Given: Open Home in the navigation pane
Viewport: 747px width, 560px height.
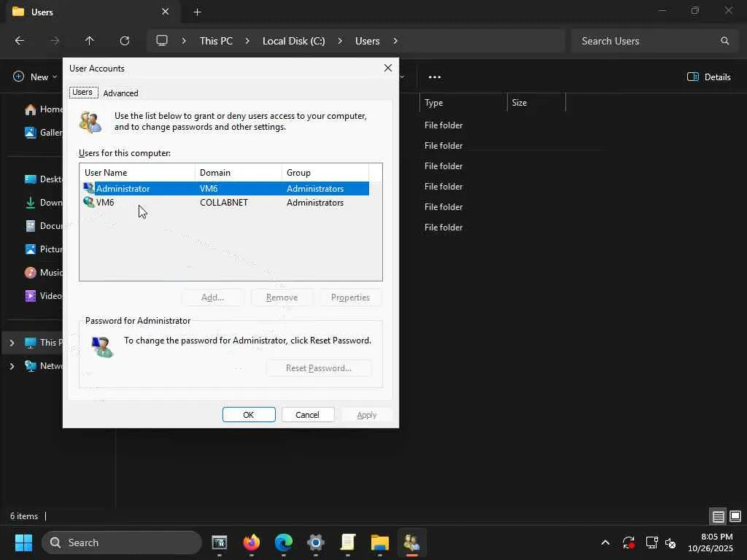Looking at the screenshot, I should (43, 109).
